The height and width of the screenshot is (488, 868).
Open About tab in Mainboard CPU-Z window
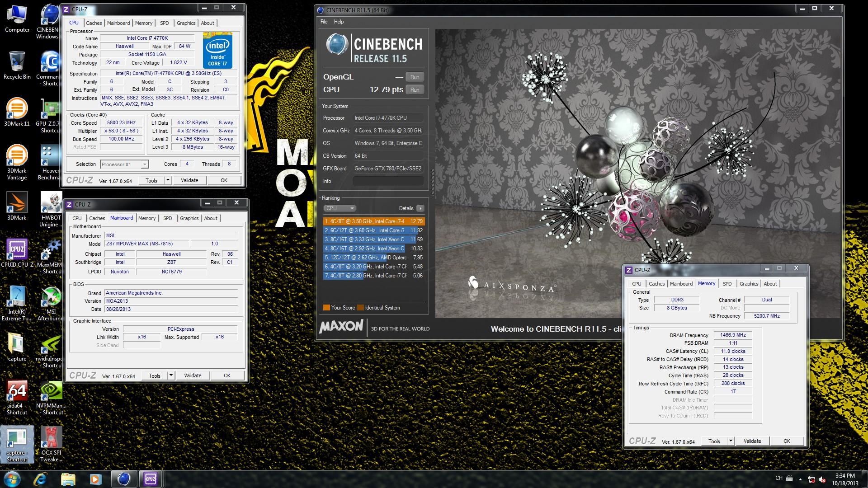[211, 218]
